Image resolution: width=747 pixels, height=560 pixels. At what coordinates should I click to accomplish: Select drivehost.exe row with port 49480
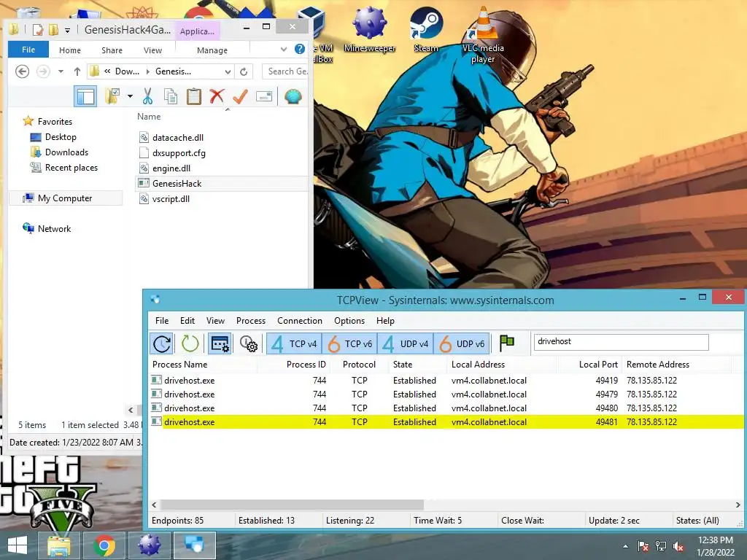[446, 408]
